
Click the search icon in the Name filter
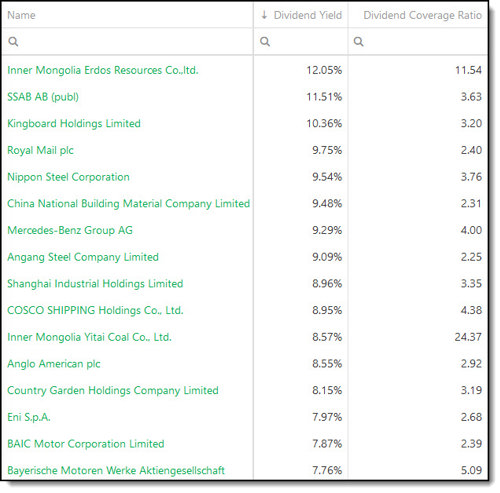(x=13, y=42)
